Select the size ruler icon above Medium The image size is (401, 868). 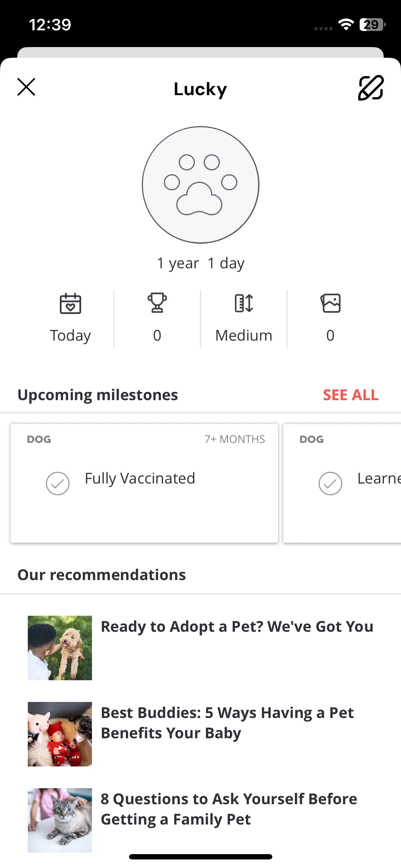pyautogui.click(x=244, y=303)
